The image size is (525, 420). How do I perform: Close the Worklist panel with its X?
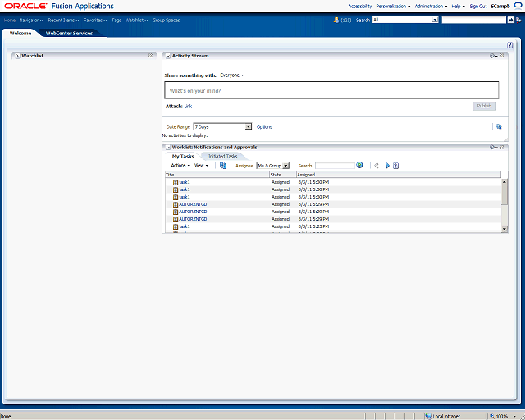pos(501,147)
